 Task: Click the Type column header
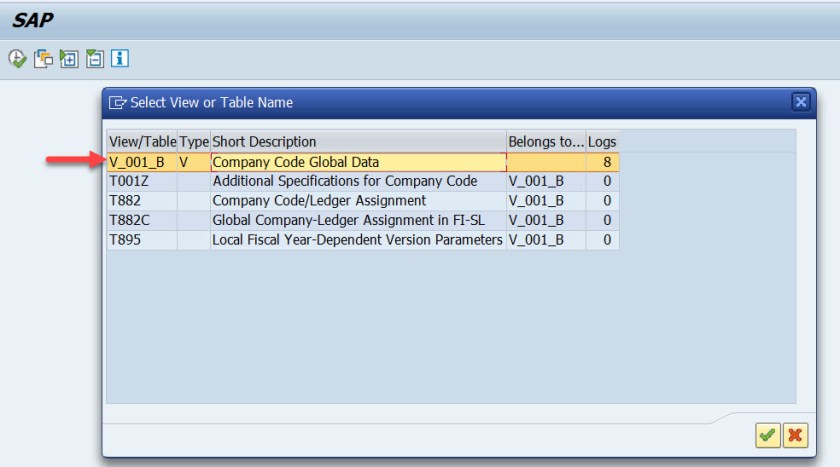[x=194, y=142]
